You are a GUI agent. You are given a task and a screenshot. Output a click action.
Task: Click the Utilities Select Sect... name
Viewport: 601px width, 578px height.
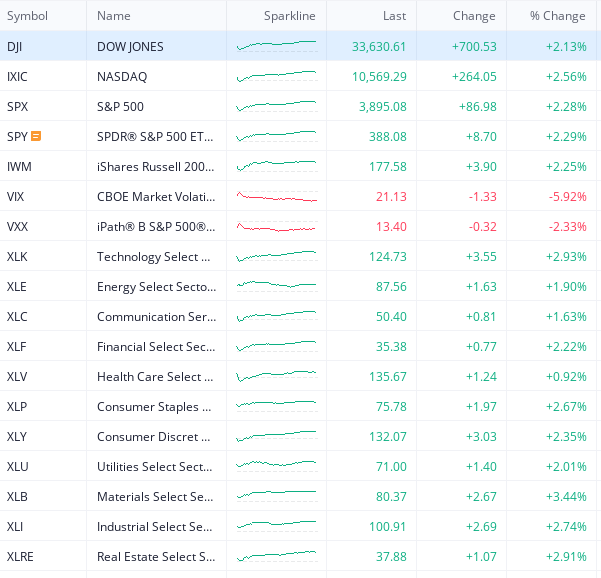[154, 466]
